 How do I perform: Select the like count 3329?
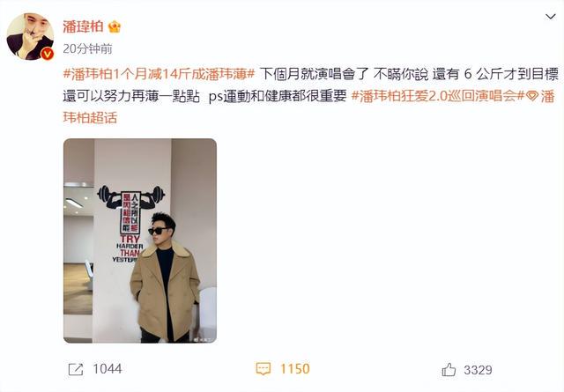478,370
